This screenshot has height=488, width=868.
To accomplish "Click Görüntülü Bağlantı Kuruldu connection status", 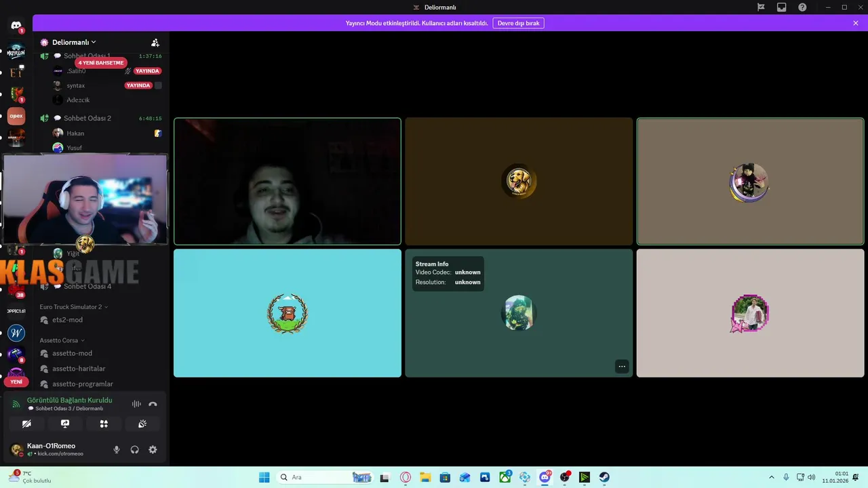I will click(x=69, y=400).
